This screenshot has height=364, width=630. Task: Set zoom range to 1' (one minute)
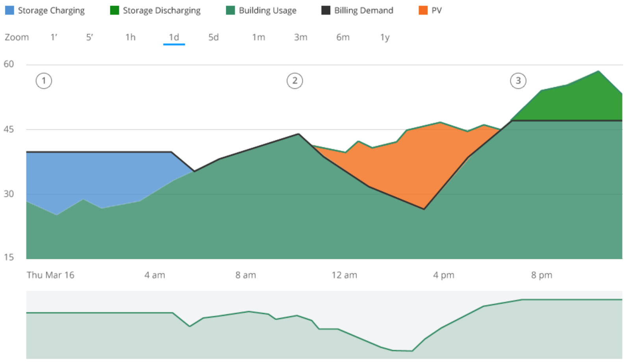click(54, 37)
